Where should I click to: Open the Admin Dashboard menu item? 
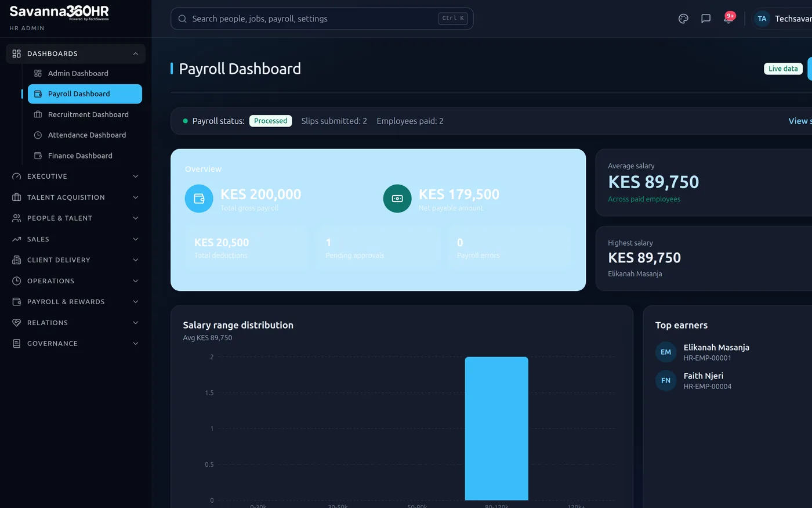click(x=85, y=73)
